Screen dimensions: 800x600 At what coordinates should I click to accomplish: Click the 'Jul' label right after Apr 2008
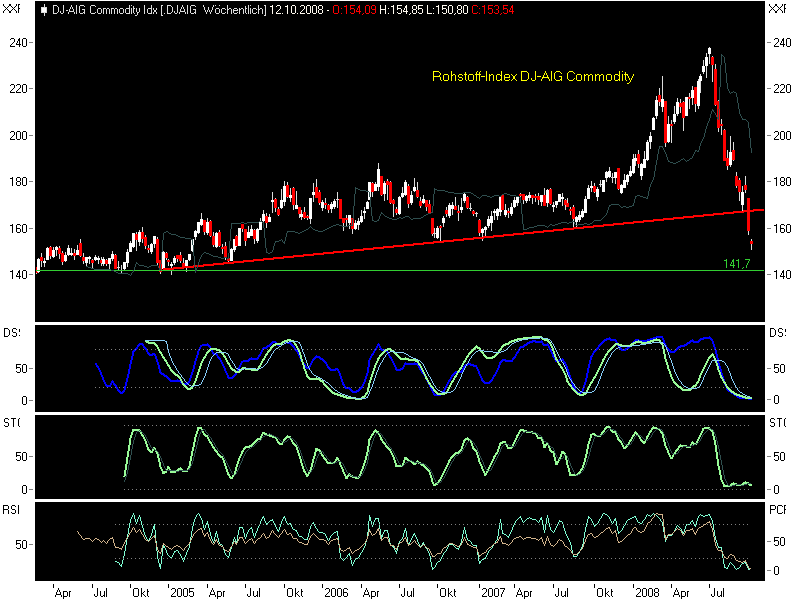[717, 592]
